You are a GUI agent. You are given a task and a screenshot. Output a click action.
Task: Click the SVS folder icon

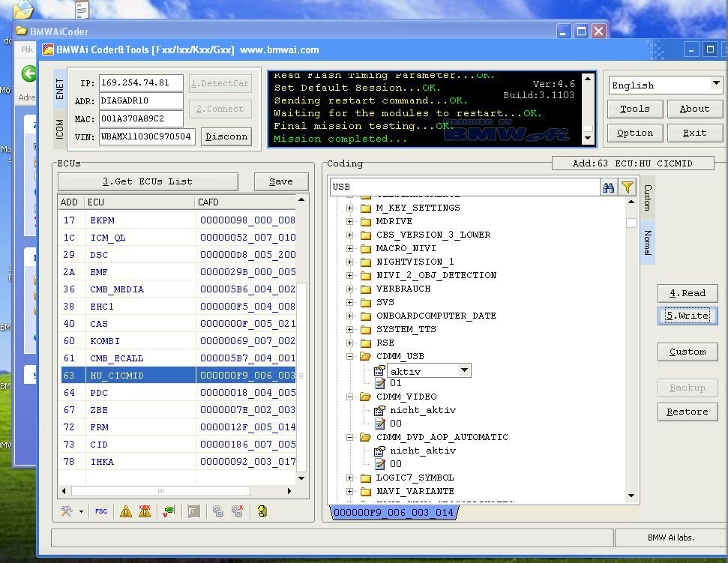366,303
